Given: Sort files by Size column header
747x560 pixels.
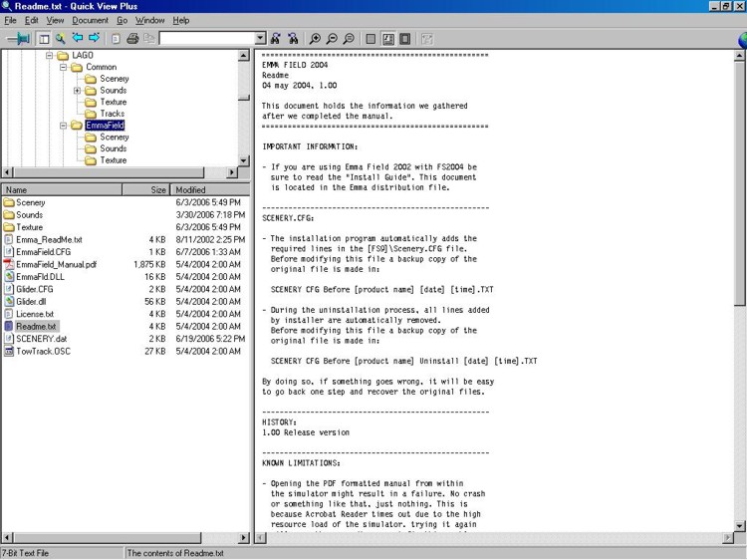Looking at the screenshot, I should [145, 189].
